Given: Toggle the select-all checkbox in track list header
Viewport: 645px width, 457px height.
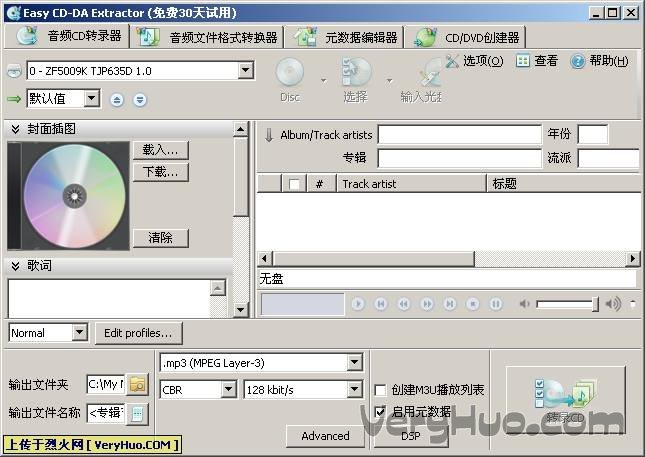Looking at the screenshot, I should [293, 184].
